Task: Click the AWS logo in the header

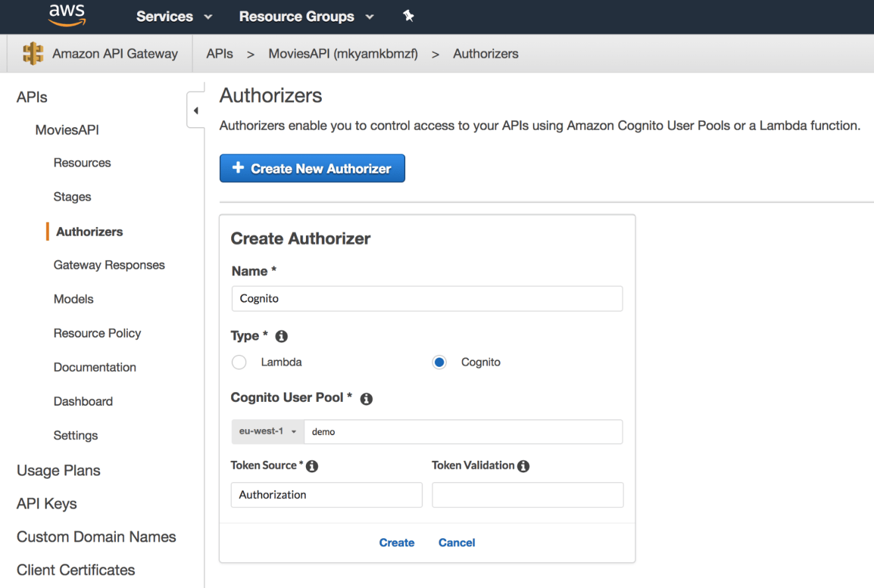Action: click(x=67, y=16)
